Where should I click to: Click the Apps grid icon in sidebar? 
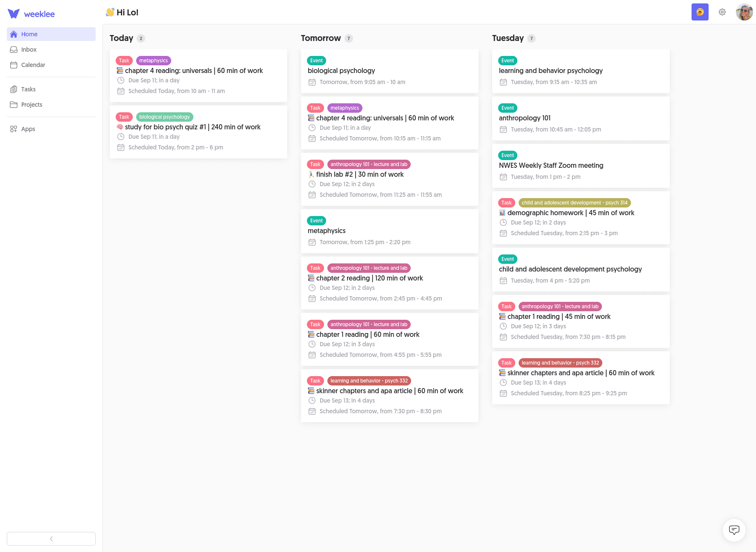pos(14,129)
